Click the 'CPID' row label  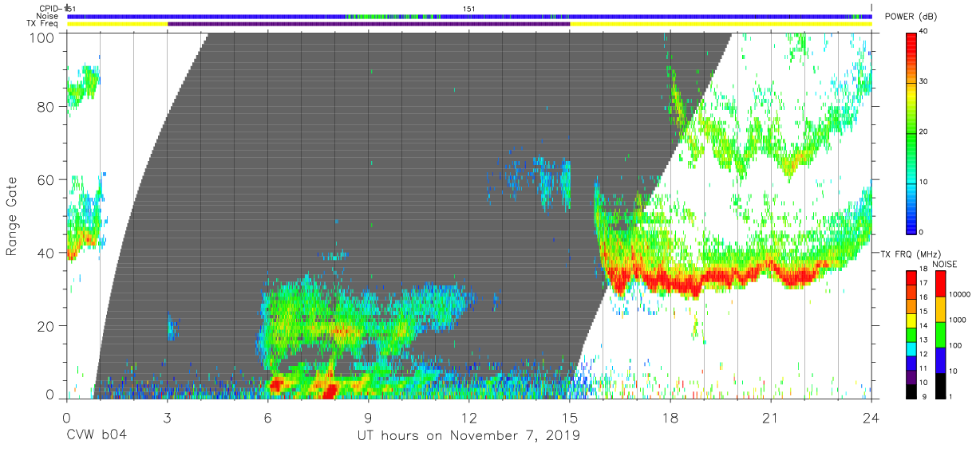[x=50, y=8]
